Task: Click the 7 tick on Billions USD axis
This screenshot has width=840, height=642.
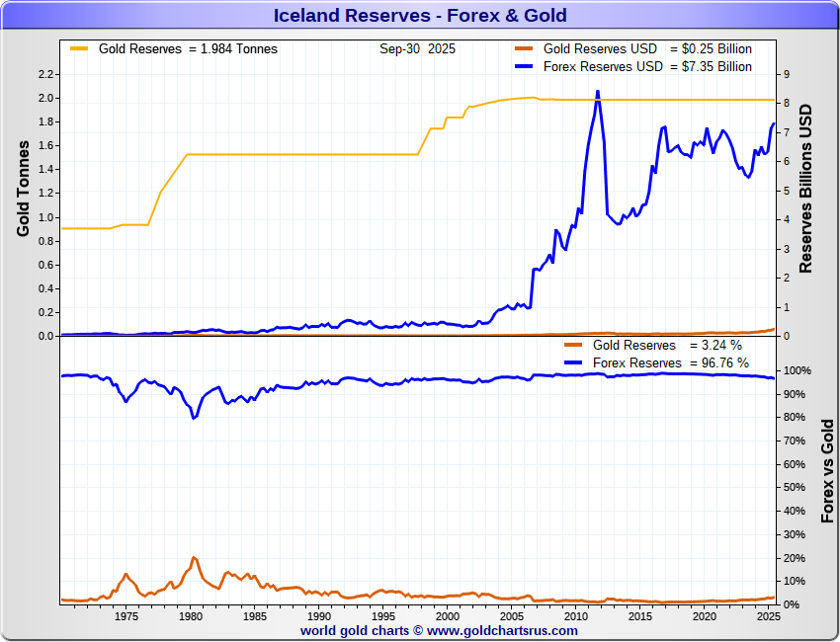Action: pyautogui.click(x=787, y=132)
